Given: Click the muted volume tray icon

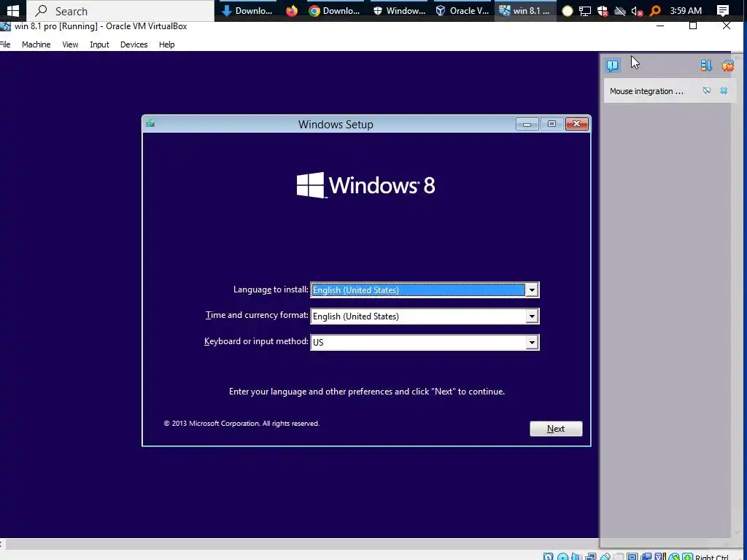Looking at the screenshot, I should click(x=637, y=11).
